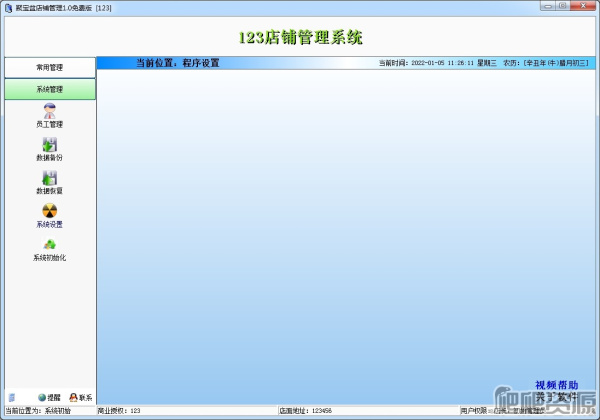600x420 pixels.
Task: Click the 当前位置: 程序设置 location label
Action: (178, 63)
